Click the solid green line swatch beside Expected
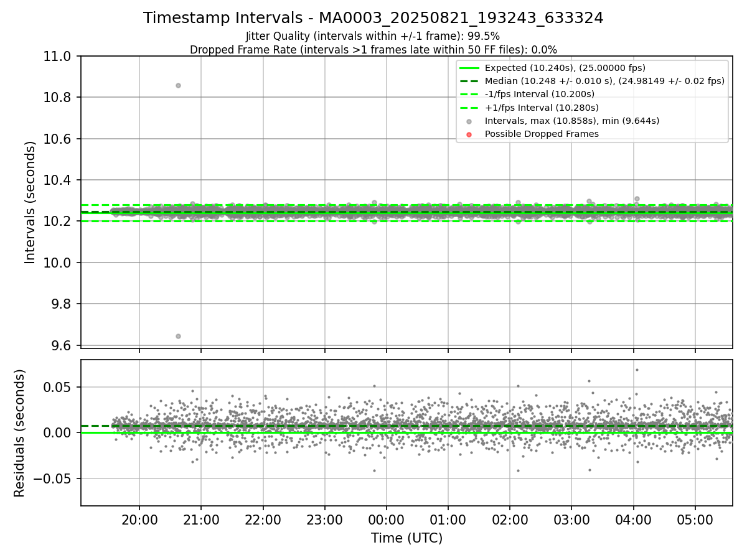This screenshot has width=747, height=560. (469, 68)
